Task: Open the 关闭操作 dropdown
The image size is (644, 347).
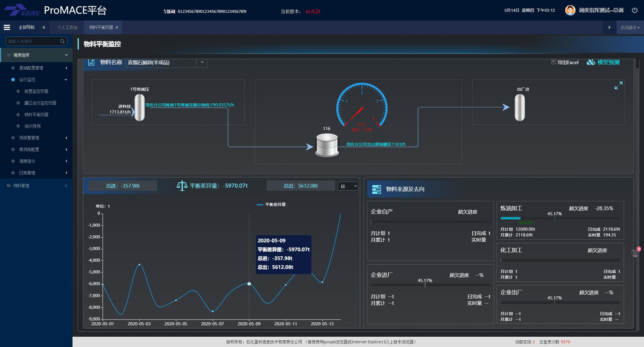Action: (630, 28)
